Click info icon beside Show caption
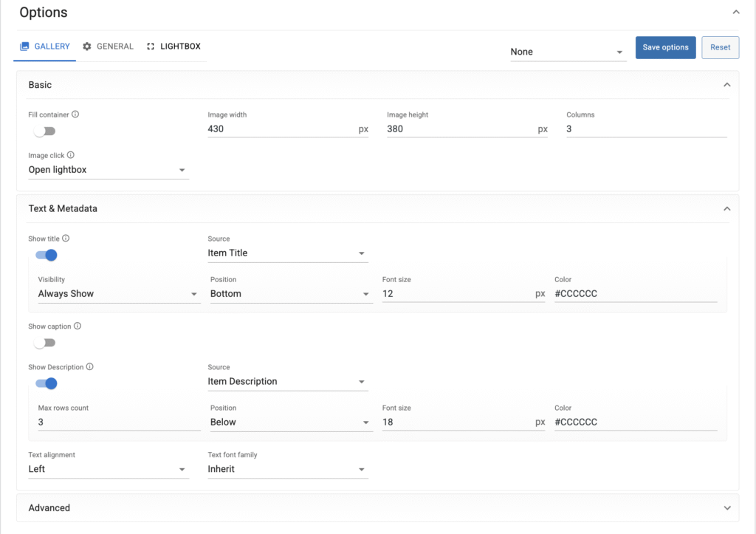This screenshot has height=534, width=756. tap(78, 326)
